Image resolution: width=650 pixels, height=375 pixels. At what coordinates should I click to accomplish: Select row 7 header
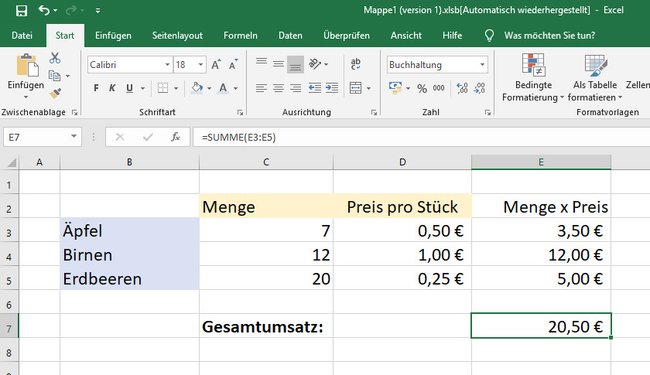(x=9, y=328)
